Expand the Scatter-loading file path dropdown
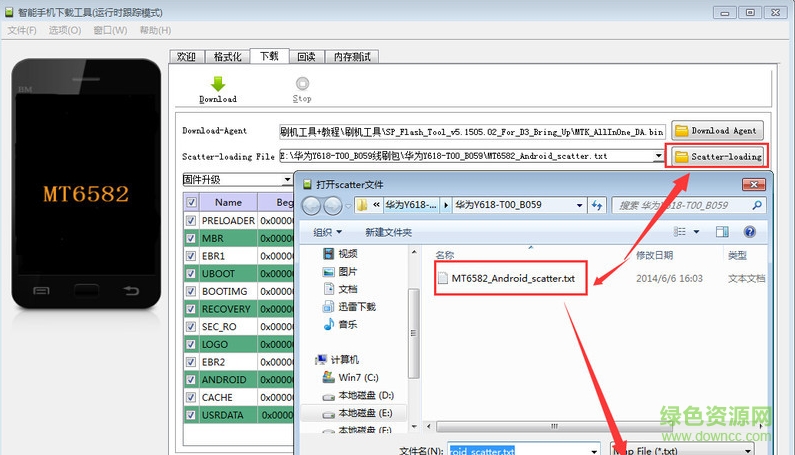The height and width of the screenshot is (455, 795). point(658,156)
